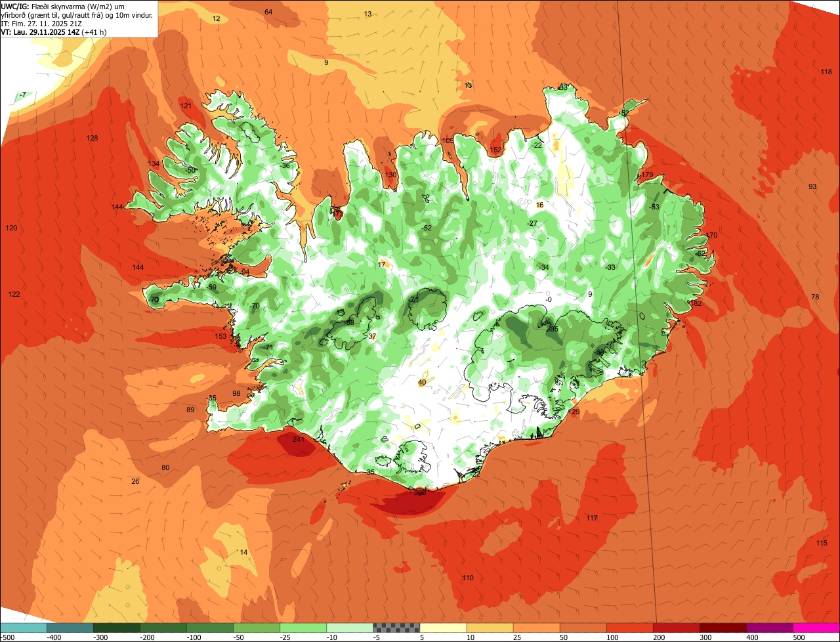Click the 110 value at the bottom of map
The image size is (840, 642).
468,578
